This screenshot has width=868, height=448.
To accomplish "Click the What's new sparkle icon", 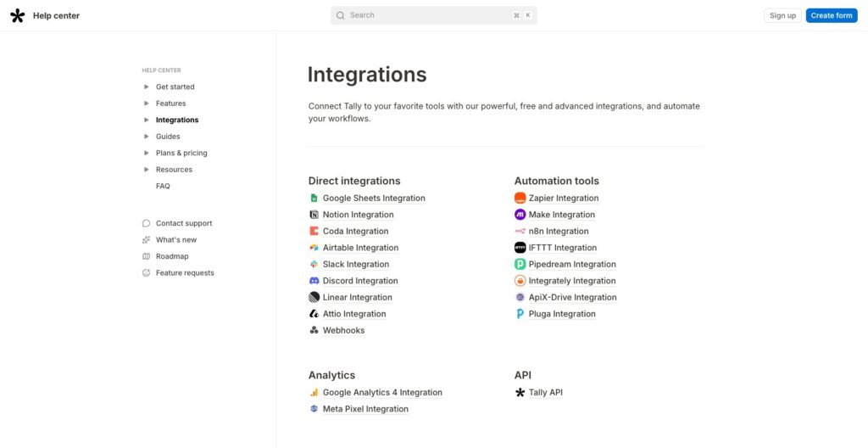I will [146, 240].
